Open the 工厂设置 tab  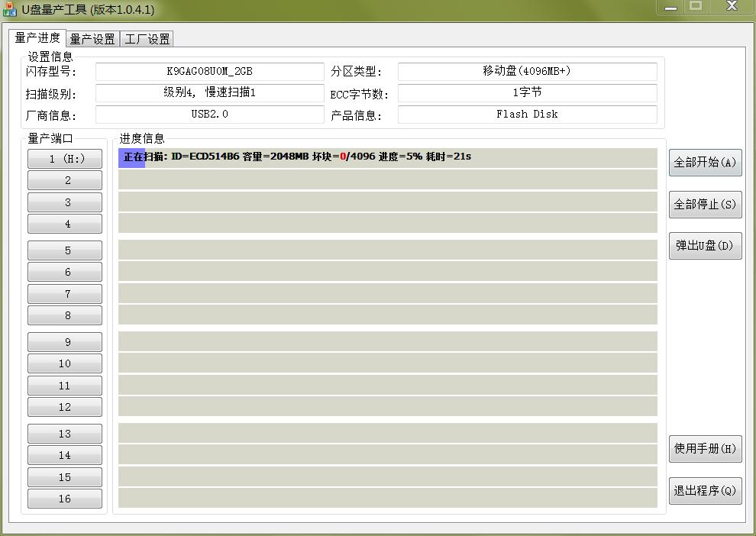(147, 38)
